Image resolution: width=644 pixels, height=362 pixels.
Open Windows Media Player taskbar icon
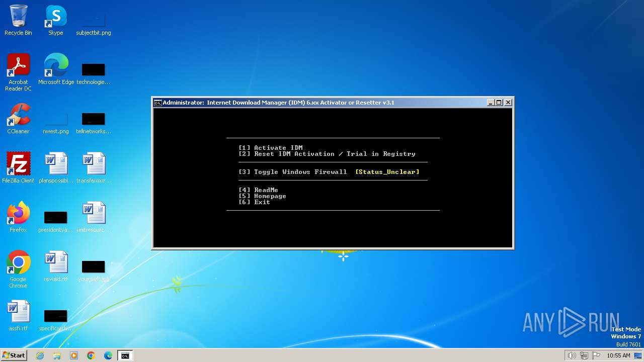coord(74,355)
